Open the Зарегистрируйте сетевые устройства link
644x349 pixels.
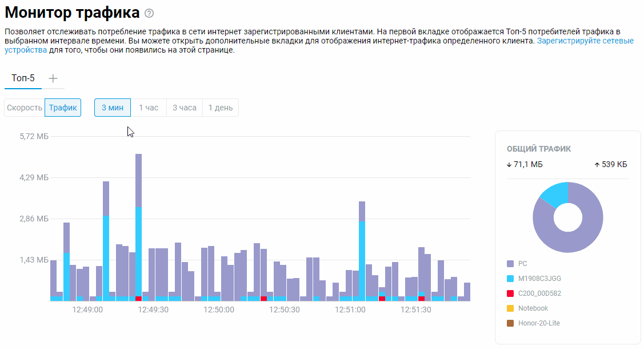tap(585, 41)
